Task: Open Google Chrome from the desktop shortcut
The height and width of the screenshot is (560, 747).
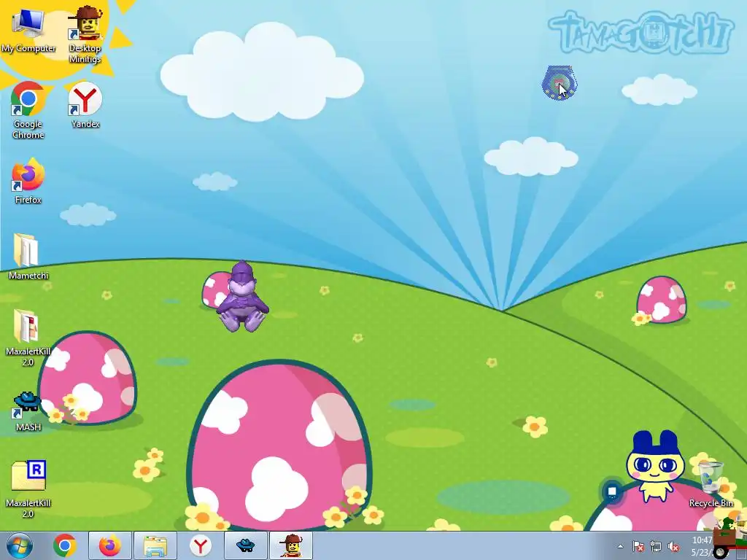Action: [28, 110]
